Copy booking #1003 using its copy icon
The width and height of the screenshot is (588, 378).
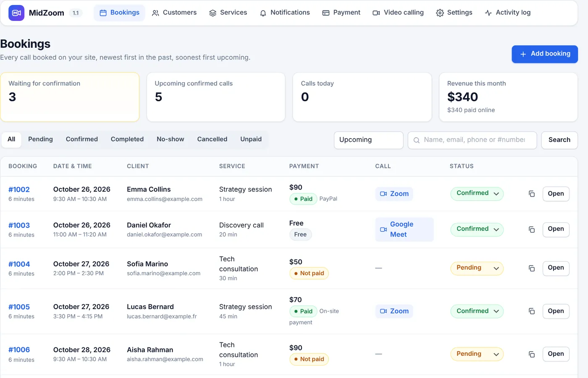click(x=531, y=229)
